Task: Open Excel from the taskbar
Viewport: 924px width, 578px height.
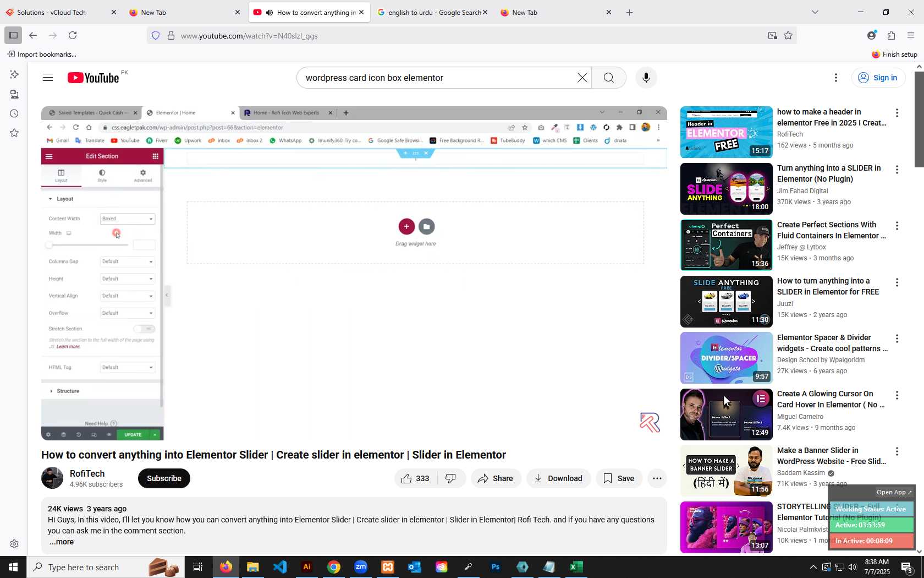Action: 576,567
